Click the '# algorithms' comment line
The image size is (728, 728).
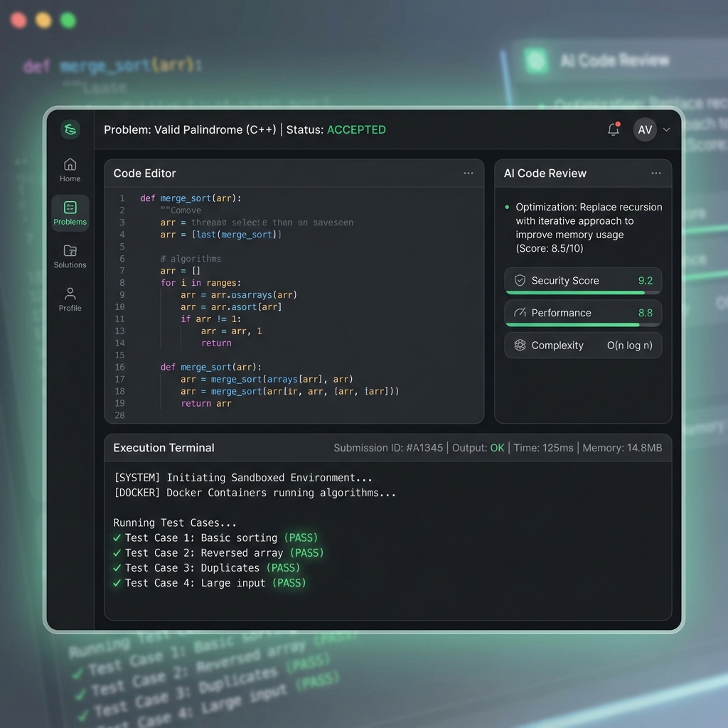tap(191, 259)
